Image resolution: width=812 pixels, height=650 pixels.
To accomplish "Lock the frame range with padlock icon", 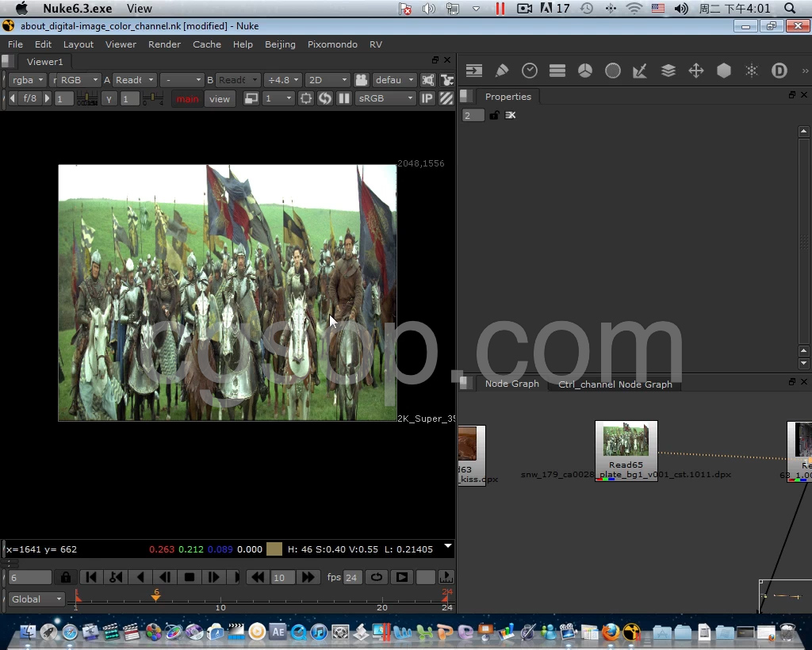I will 66,577.
